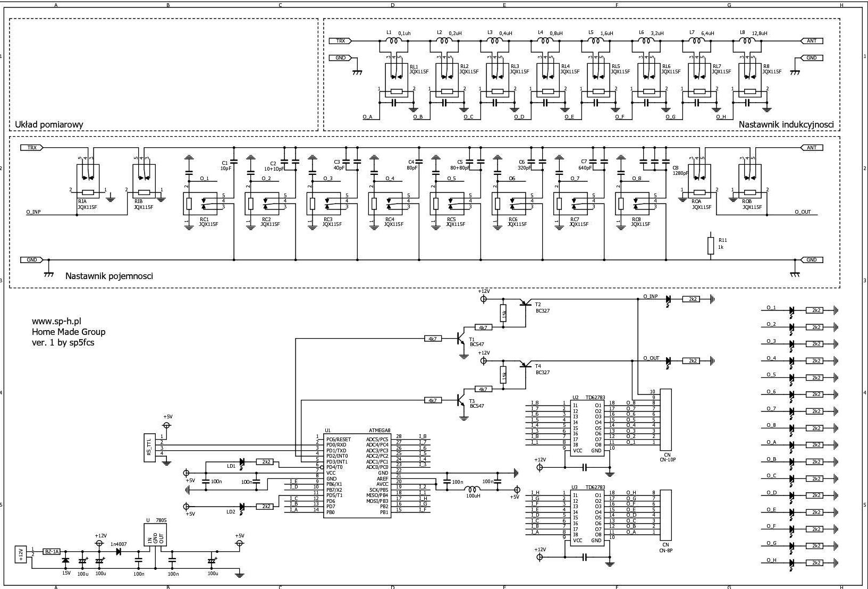868x589 pixels.
Task: Select the BZ-1A fuse symbol
Action: [52, 552]
